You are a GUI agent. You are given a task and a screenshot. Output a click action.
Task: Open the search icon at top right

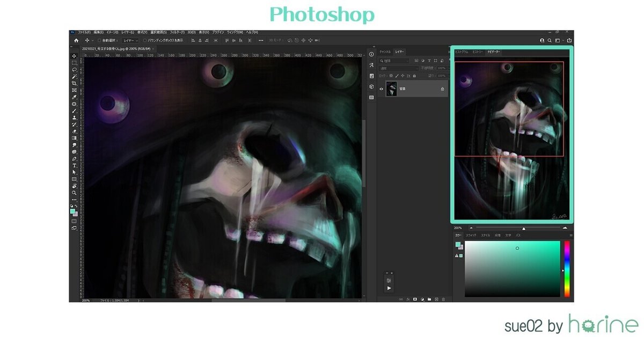[549, 40]
